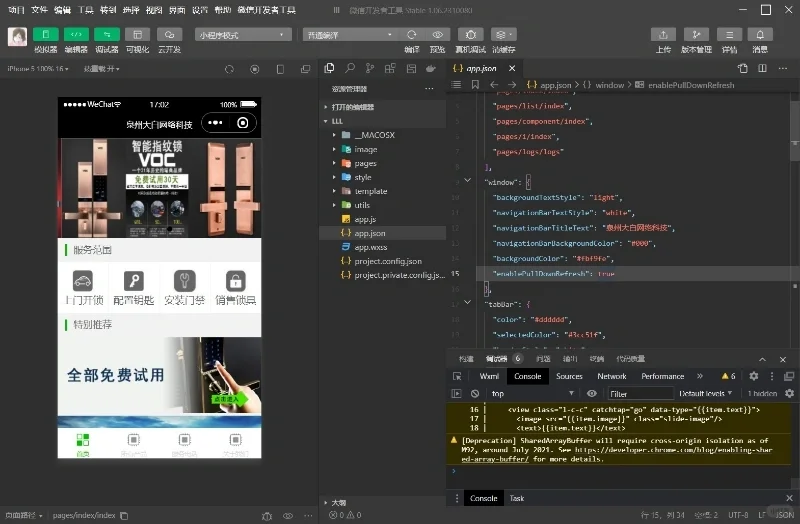Image resolution: width=800 pixels, height=524 pixels.
Task: Open project.config.json in the file tree
Action: coord(382,261)
